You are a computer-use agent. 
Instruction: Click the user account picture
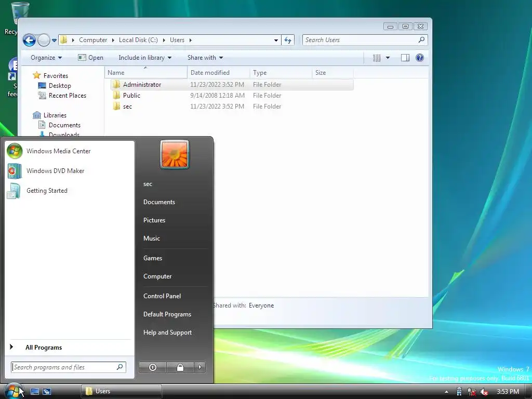175,154
